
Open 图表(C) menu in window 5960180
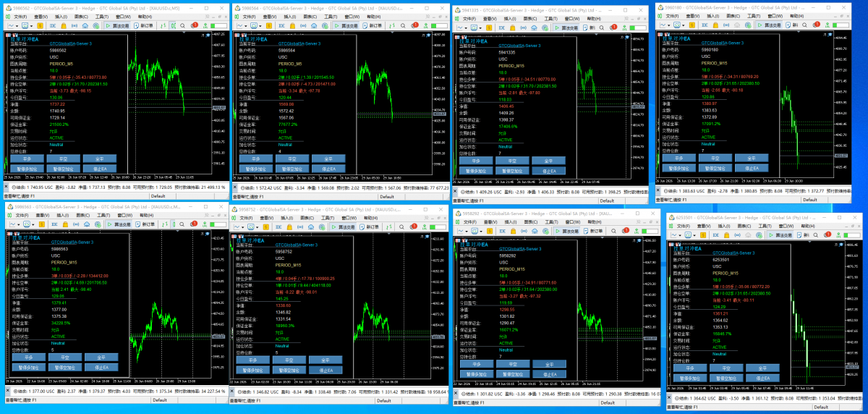pos(733,16)
